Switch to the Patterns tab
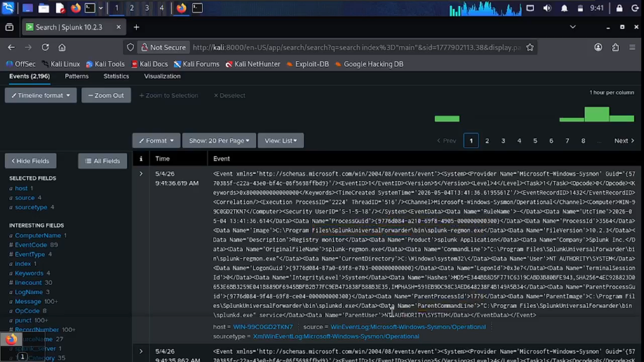Screen dimensions: 644x362 coord(77,76)
